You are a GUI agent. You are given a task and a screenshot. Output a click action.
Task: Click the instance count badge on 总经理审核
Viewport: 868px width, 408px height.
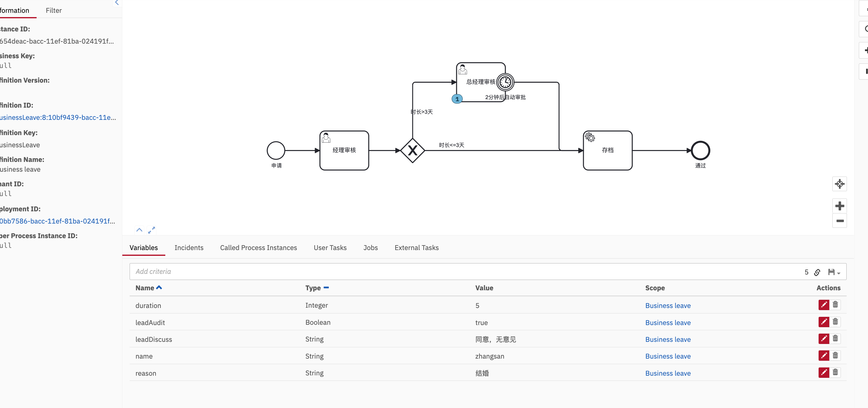click(x=457, y=99)
